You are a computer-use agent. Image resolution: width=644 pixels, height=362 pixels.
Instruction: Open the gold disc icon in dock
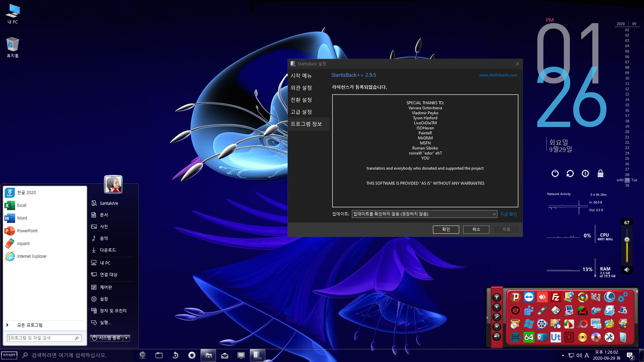(x=582, y=337)
